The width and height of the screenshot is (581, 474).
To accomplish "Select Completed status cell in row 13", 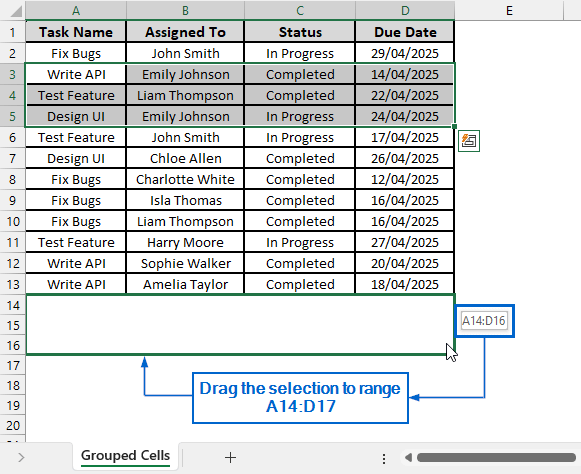I will click(300, 285).
